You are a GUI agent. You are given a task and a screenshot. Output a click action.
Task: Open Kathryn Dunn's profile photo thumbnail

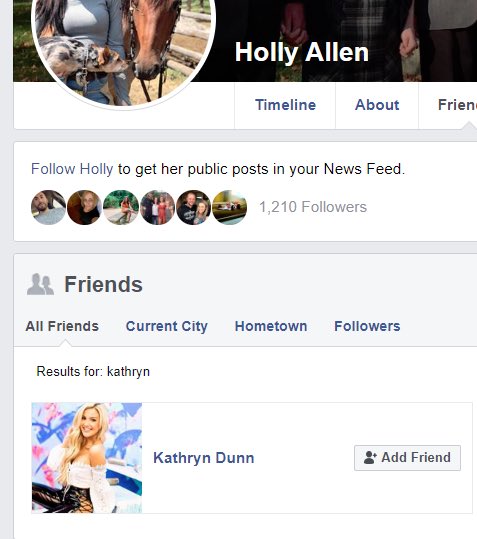click(87, 458)
